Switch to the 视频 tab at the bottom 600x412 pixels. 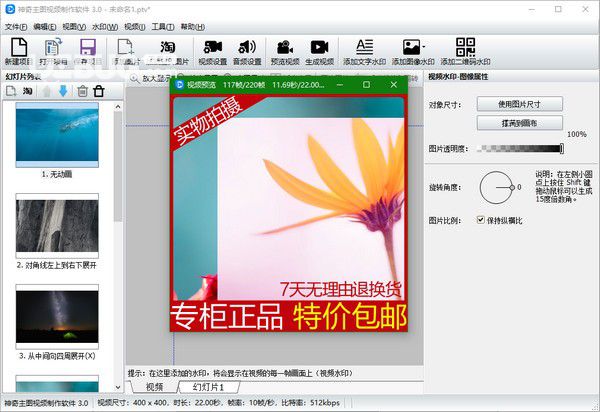(x=155, y=387)
